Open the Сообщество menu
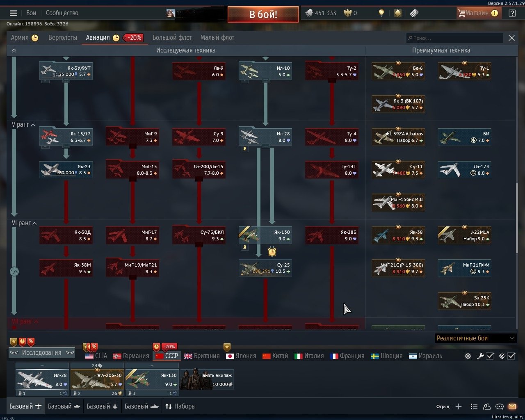Image resolution: width=525 pixels, height=420 pixels. click(62, 13)
